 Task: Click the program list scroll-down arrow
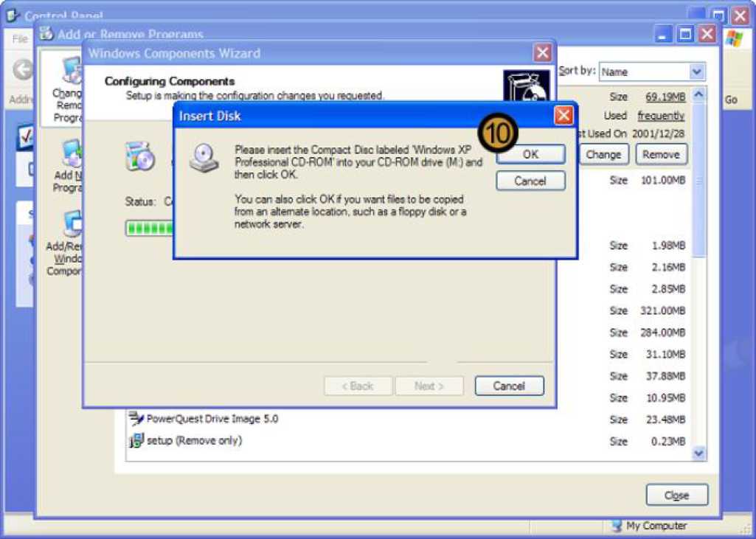coord(698,453)
